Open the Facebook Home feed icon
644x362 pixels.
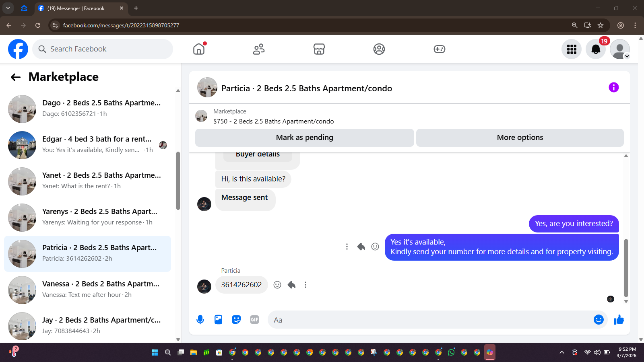(199, 49)
